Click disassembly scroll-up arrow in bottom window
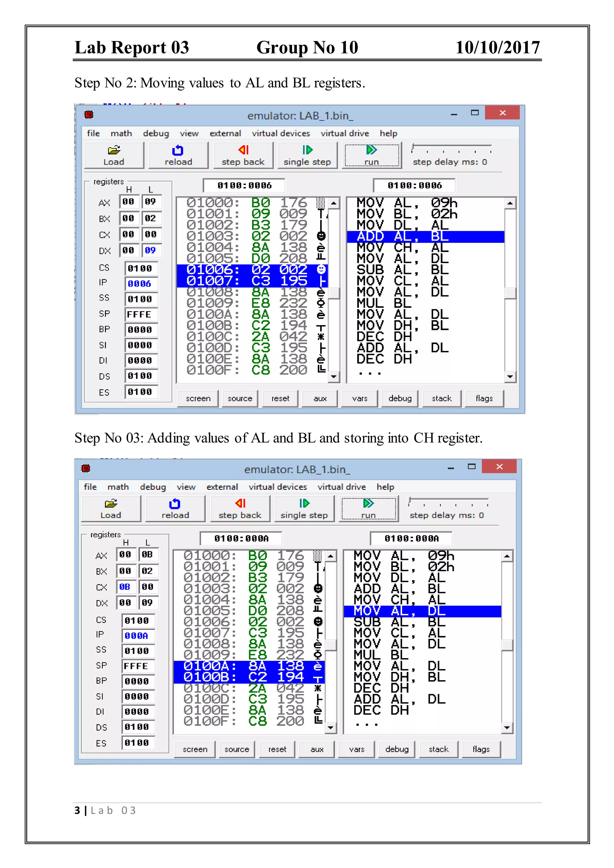 click(x=507, y=556)
